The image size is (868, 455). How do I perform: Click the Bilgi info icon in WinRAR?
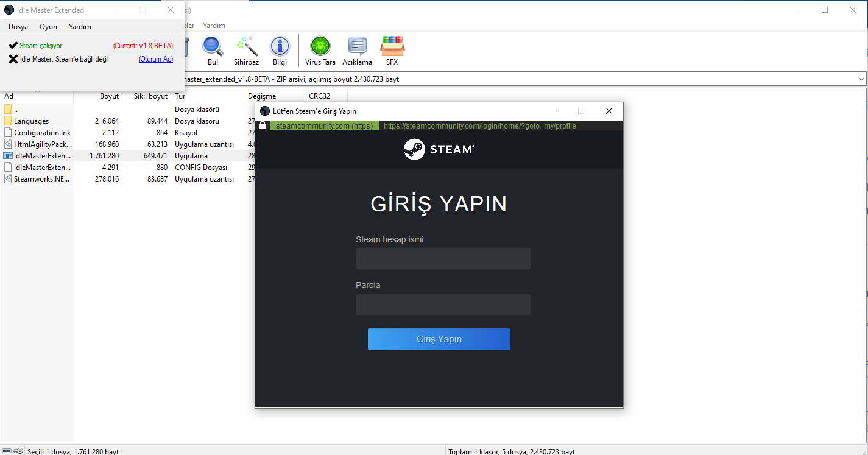pyautogui.click(x=280, y=46)
